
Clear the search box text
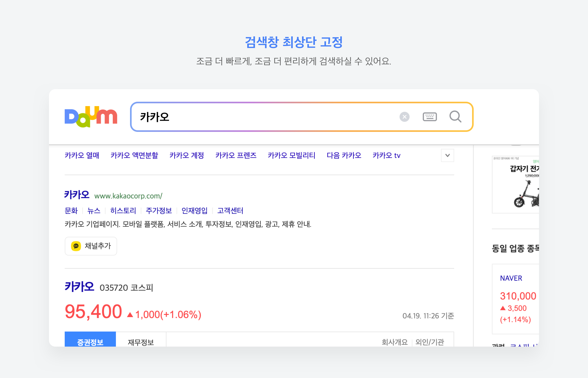(x=404, y=117)
